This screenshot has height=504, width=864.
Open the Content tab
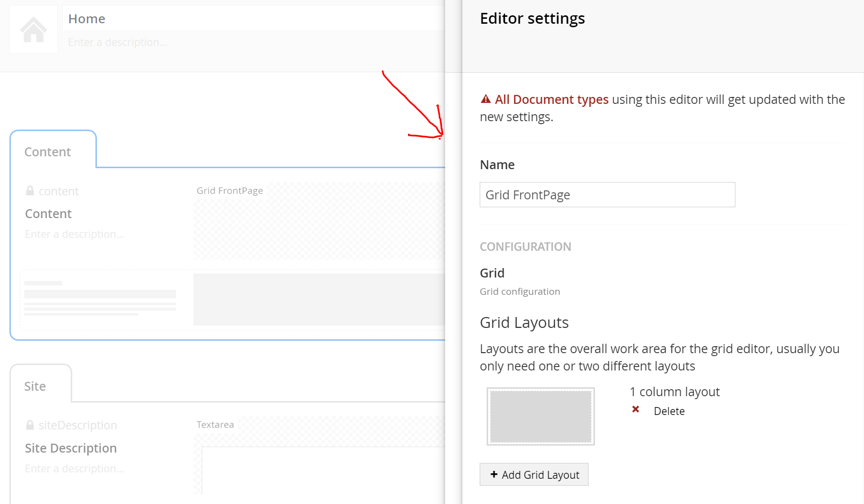tap(48, 152)
